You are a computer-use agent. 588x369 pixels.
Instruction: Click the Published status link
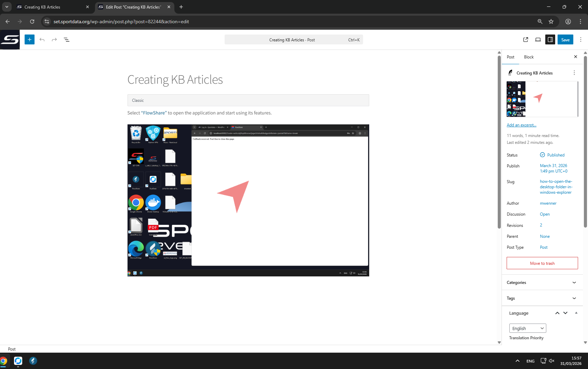click(x=556, y=155)
